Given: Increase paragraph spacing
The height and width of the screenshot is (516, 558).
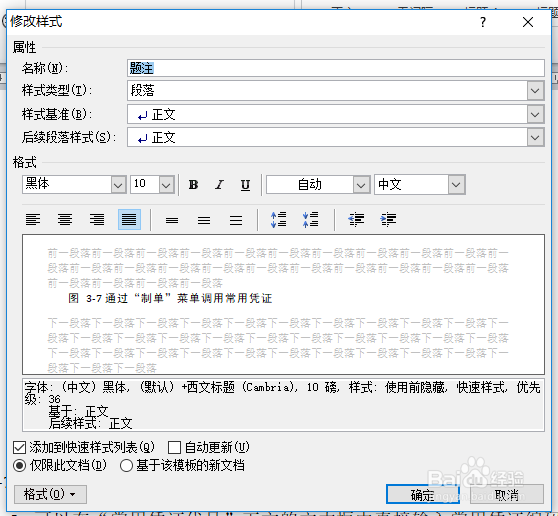Looking at the screenshot, I should point(278,220).
